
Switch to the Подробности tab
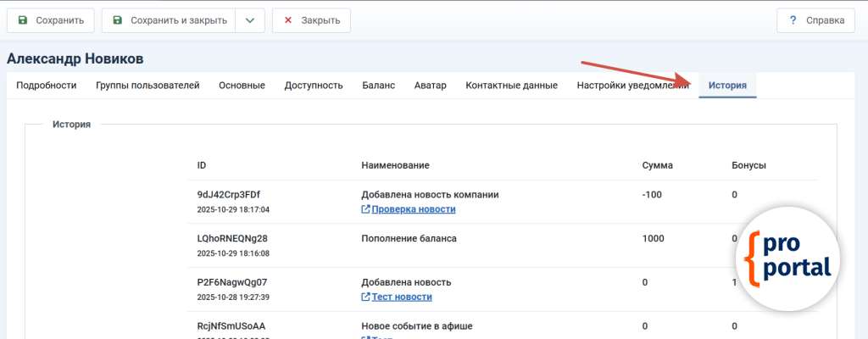(47, 85)
